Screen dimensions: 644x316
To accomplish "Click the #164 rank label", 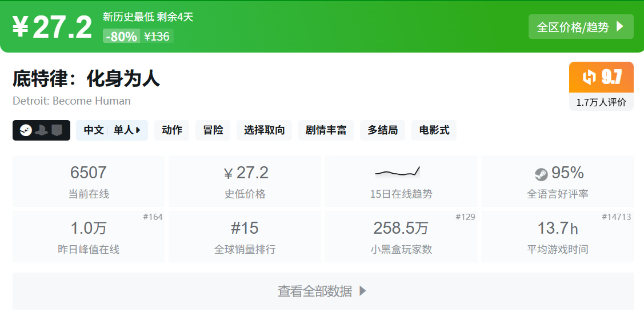I will 153,217.
